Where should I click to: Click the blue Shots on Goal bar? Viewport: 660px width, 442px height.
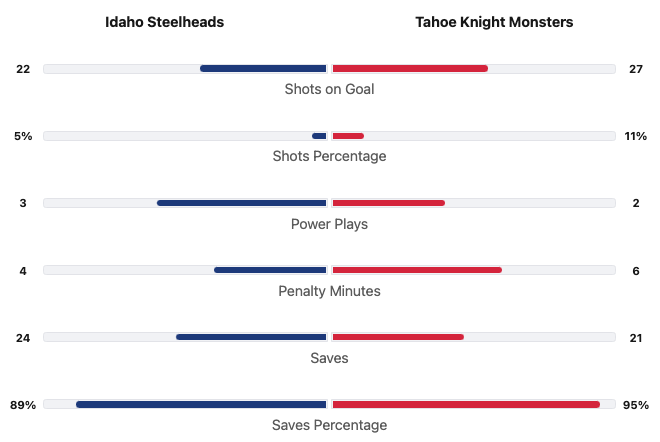263,69
